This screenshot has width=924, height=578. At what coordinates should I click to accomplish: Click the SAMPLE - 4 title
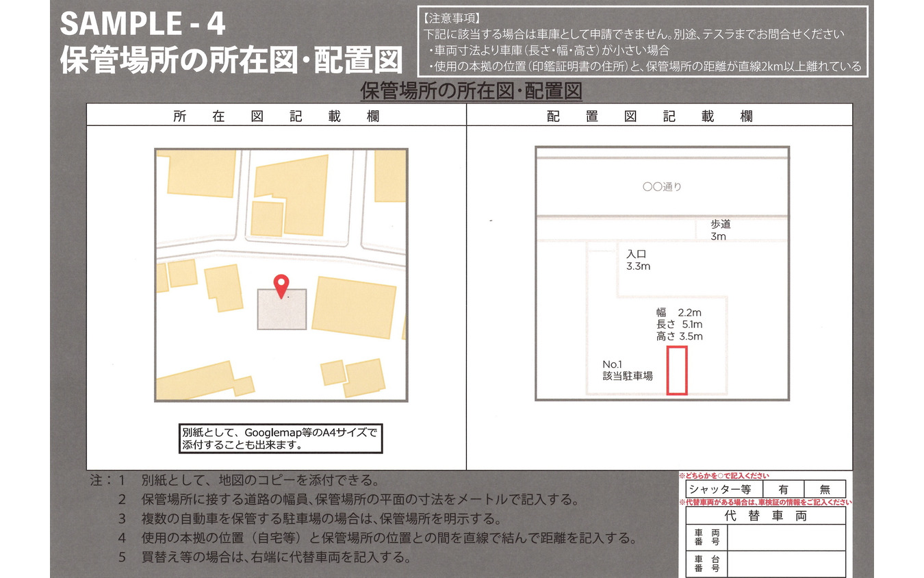pos(142,25)
